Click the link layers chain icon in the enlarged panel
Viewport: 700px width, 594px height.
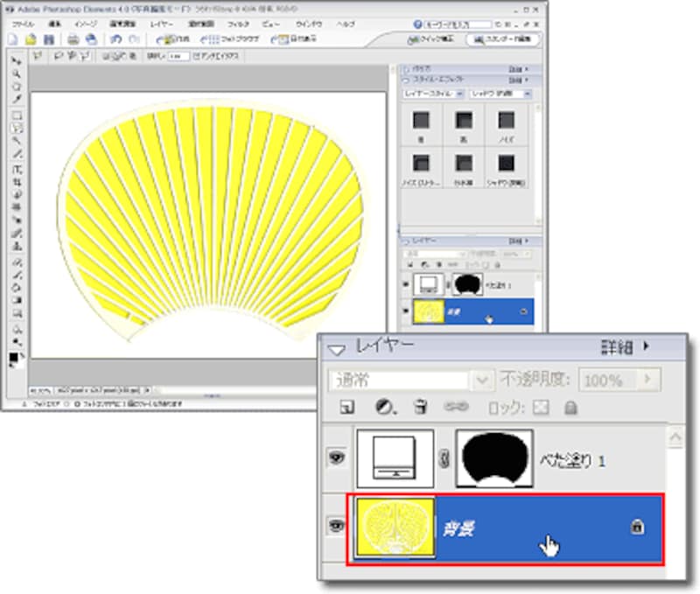pyautogui.click(x=456, y=407)
